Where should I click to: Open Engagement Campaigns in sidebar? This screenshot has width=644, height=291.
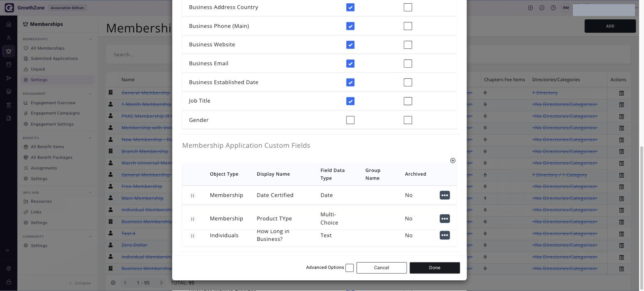55,113
